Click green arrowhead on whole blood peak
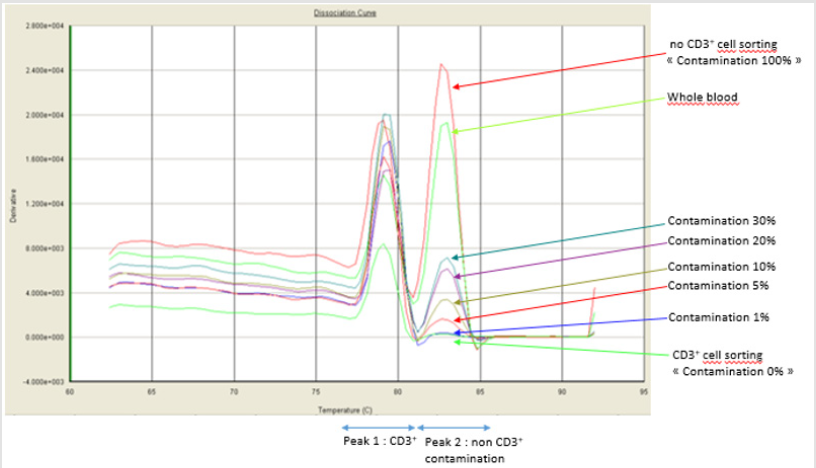Image resolution: width=816 pixels, height=468 pixels. [x=455, y=131]
